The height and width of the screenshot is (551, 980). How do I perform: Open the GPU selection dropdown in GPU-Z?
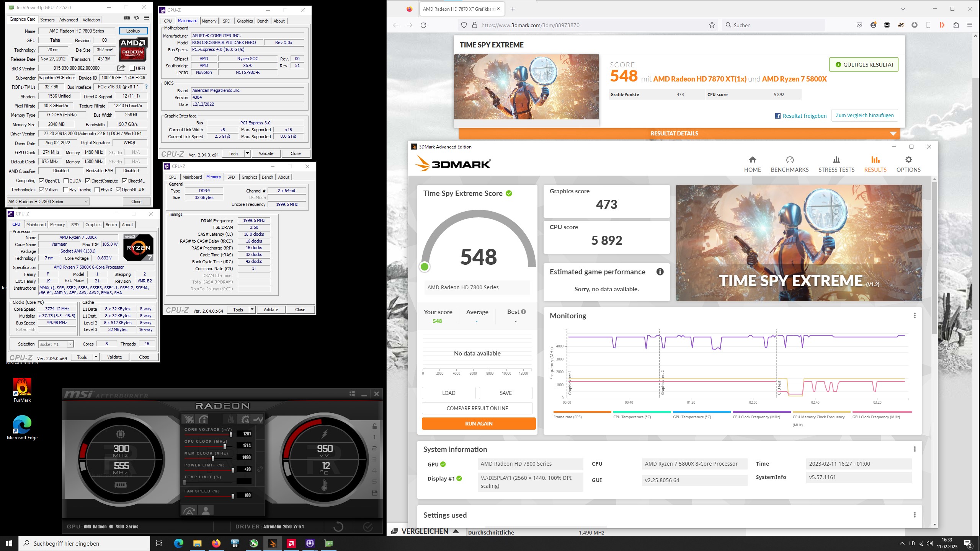[48, 201]
